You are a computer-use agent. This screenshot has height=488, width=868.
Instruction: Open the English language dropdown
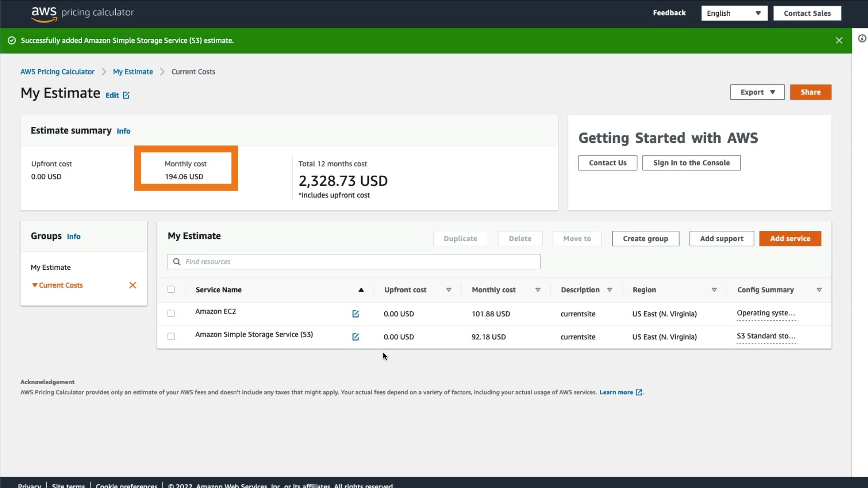point(734,13)
